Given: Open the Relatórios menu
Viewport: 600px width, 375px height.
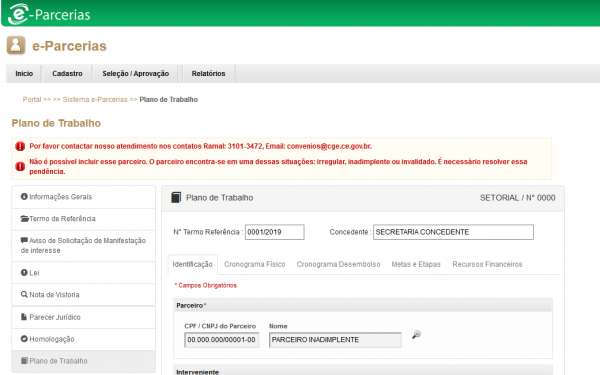Looking at the screenshot, I should [208, 73].
